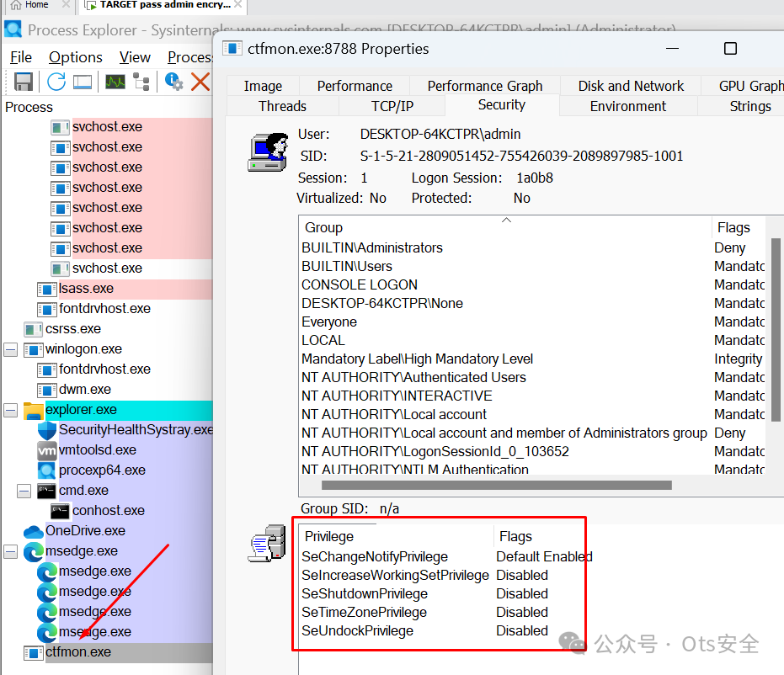
Task: Click the parent msedge.exe Edge icon
Action: [x=34, y=551]
